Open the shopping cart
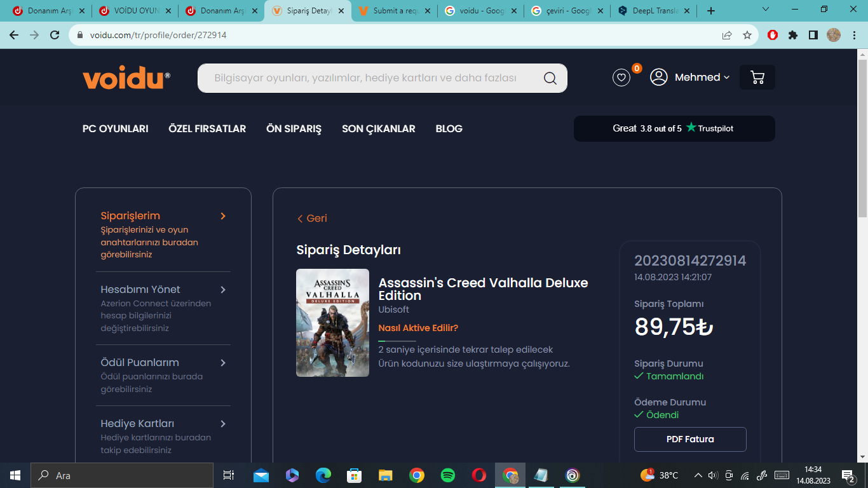This screenshot has height=488, width=868. tap(757, 78)
